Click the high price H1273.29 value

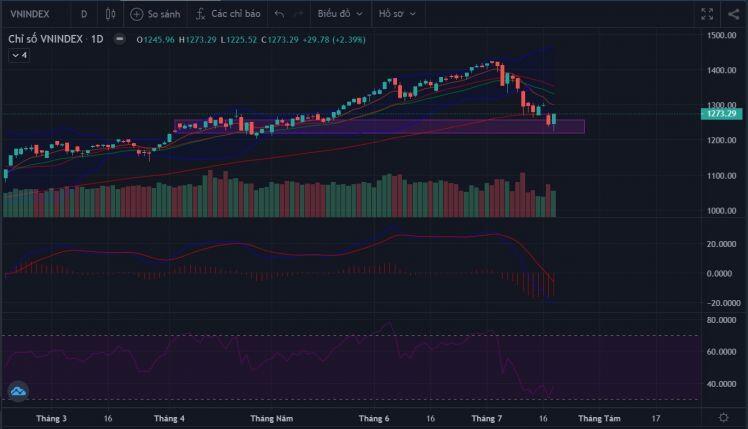tap(197, 40)
